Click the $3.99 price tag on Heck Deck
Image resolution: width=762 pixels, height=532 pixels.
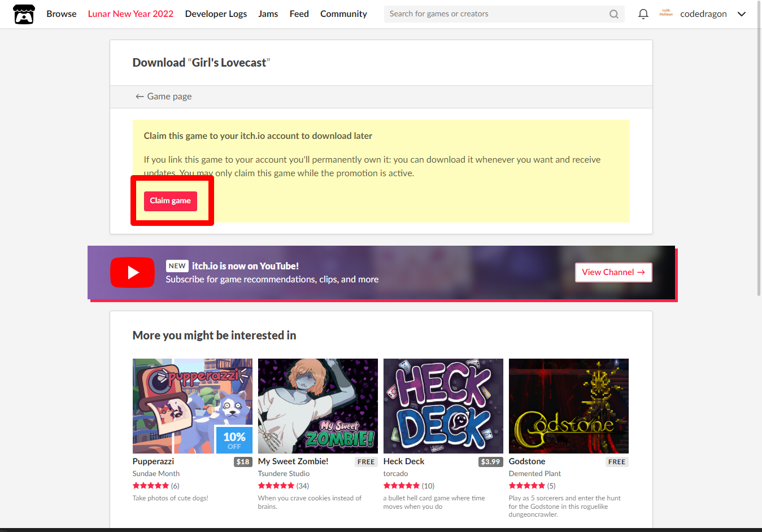[490, 462]
